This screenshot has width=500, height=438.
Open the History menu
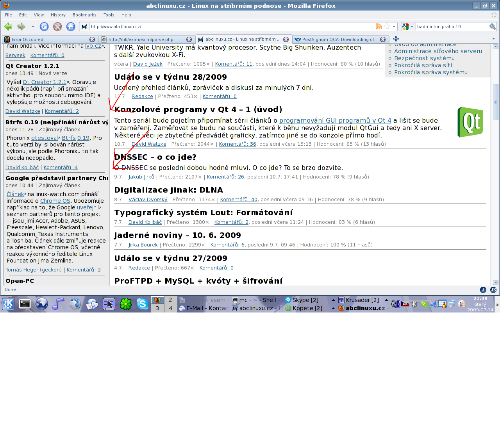(x=58, y=15)
